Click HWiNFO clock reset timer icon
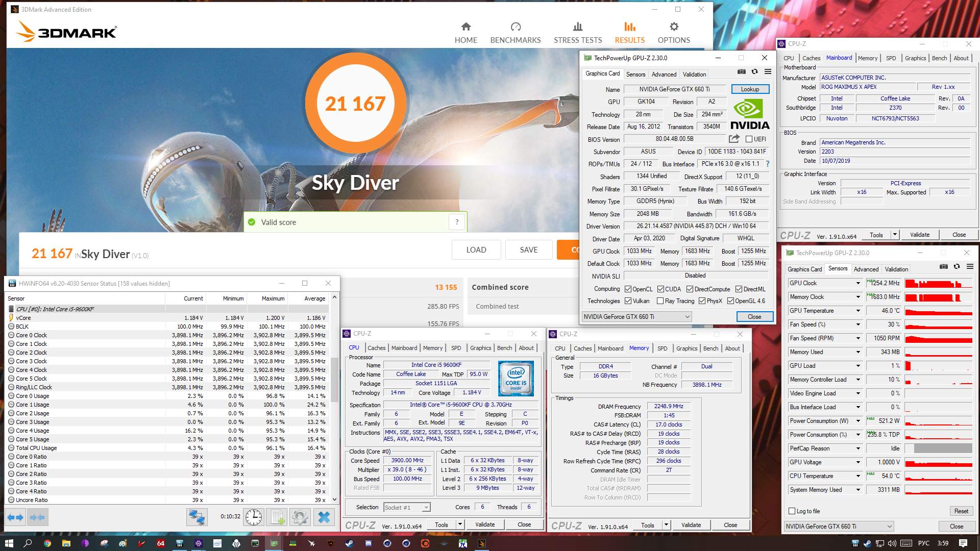 [x=254, y=517]
